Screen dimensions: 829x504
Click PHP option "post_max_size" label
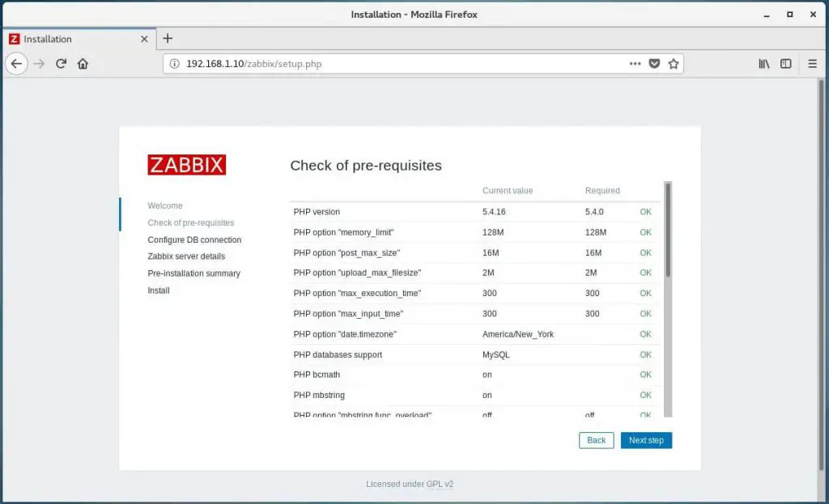pyautogui.click(x=346, y=253)
